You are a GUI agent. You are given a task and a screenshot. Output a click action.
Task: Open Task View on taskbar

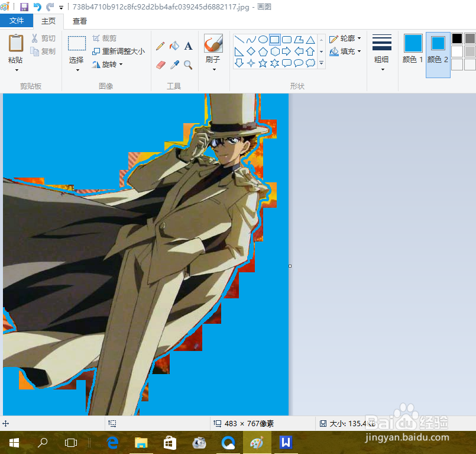pos(71,442)
